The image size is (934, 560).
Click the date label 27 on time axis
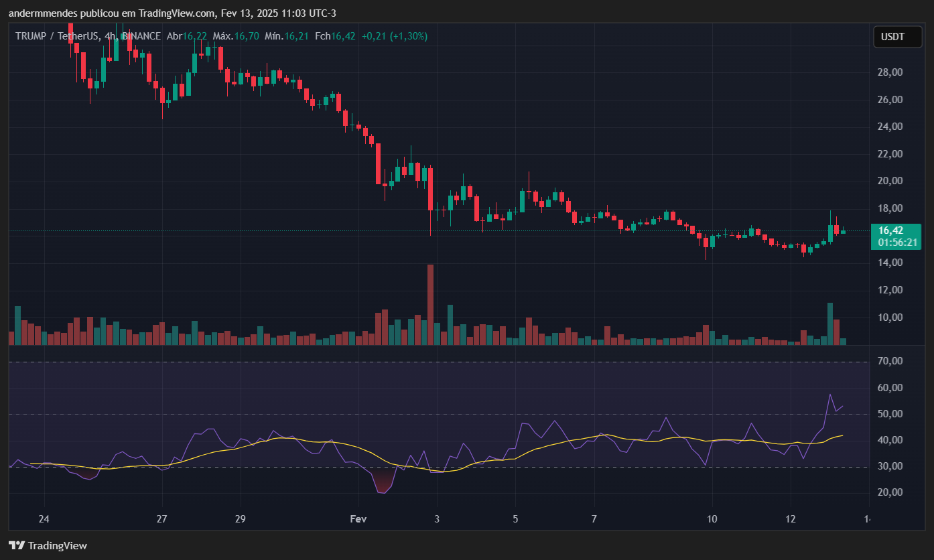[x=162, y=519]
